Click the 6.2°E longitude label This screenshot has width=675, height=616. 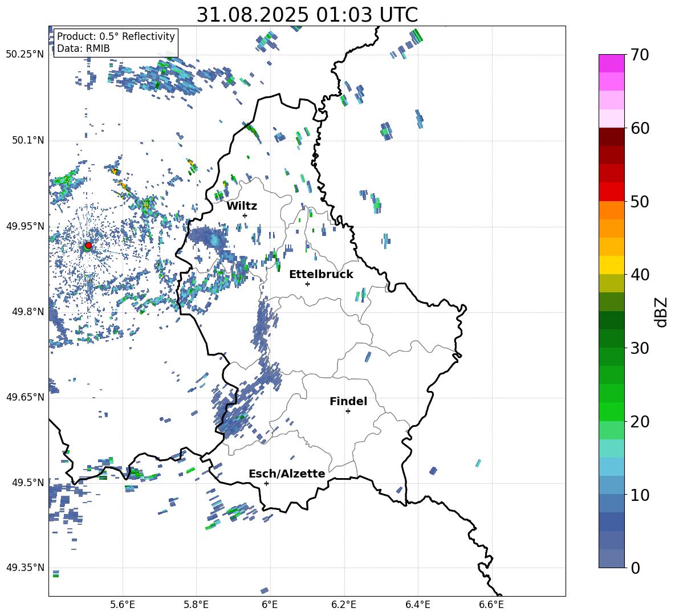pos(344,605)
